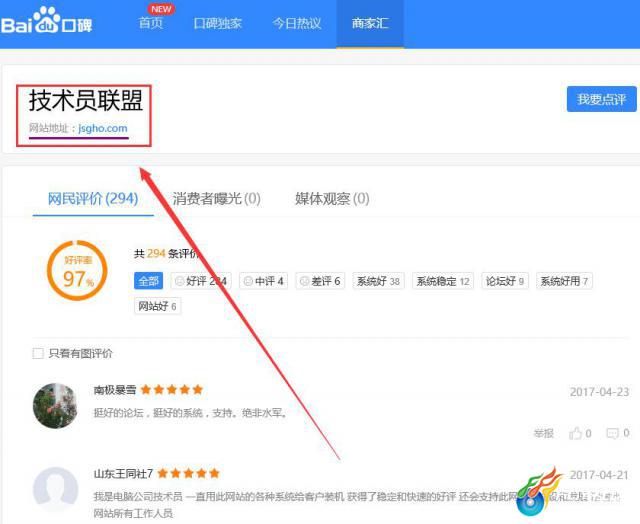640x524 pixels.
Task: Switch to 网民评价 (294) tab
Action: point(93,199)
